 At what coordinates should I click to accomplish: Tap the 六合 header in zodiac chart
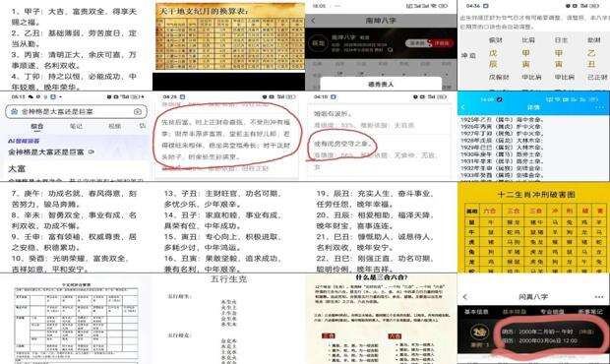point(489,212)
